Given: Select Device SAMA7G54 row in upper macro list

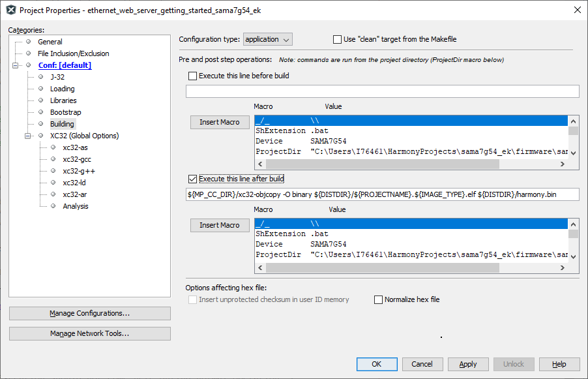Looking at the screenshot, I should 411,141.
